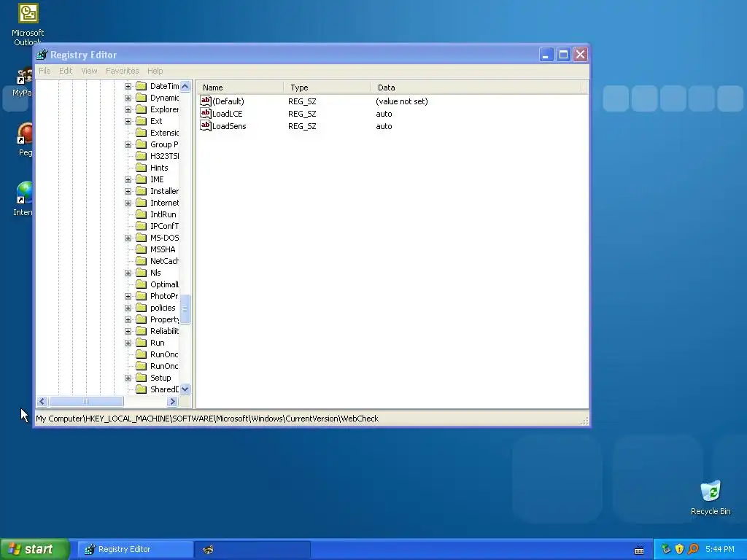The width and height of the screenshot is (747, 560).
Task: Expand the Setup key node
Action: (128, 378)
